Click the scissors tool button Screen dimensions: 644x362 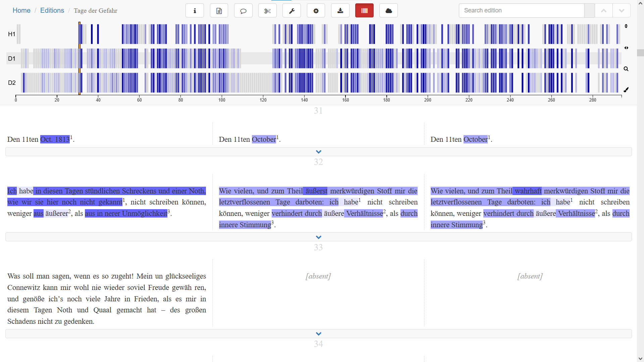point(267,11)
